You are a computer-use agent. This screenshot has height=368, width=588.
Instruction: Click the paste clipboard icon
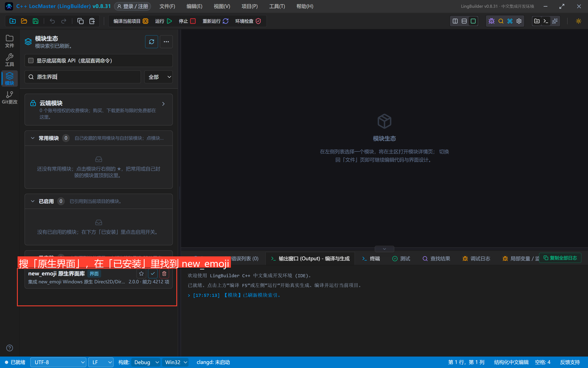(x=92, y=21)
